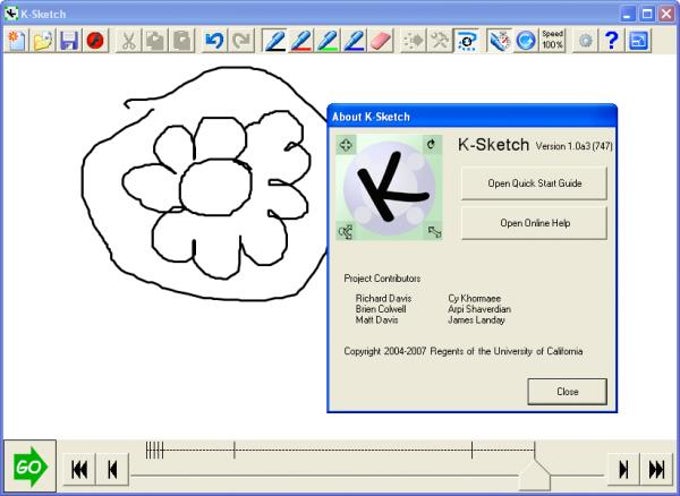Click the blue circular loop icon
Image resolution: width=680 pixels, height=496 pixels.
coord(526,41)
